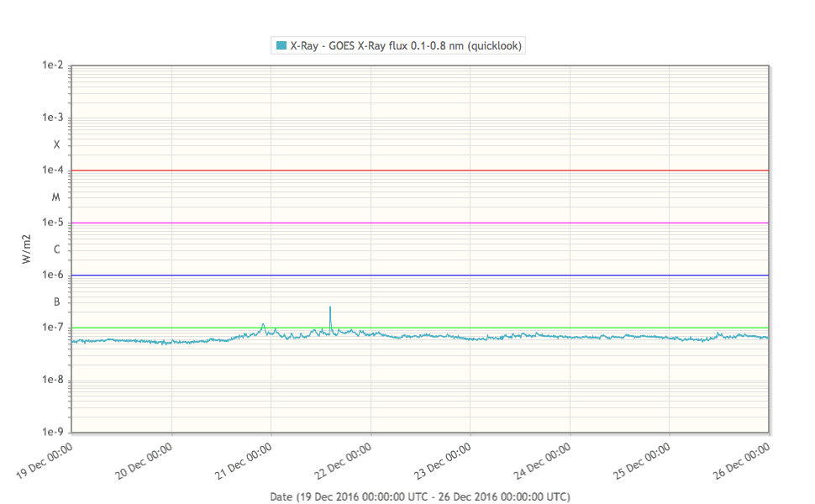The height and width of the screenshot is (504, 815).
Task: Click the "22 Dec 00:00" x-axis label
Action: tap(344, 461)
